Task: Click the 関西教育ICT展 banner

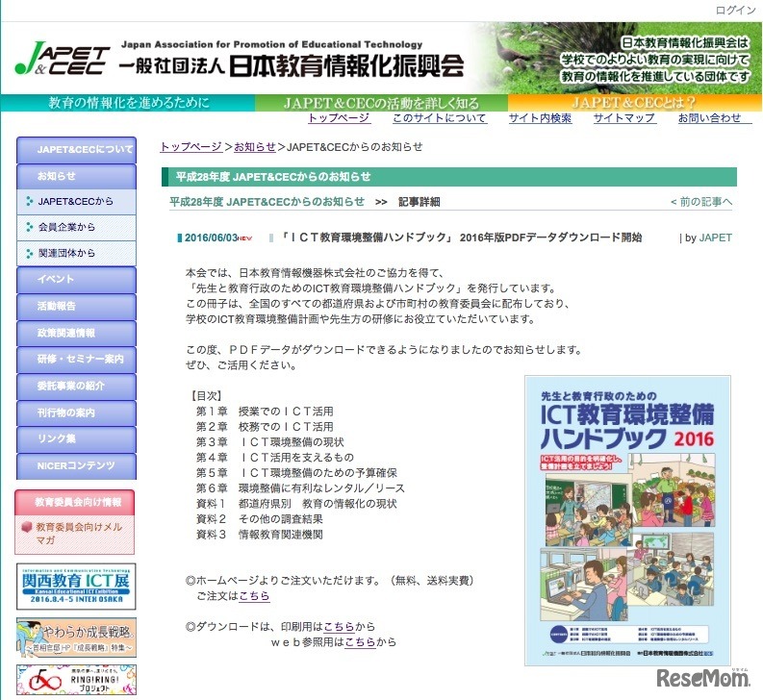Action: (x=76, y=587)
